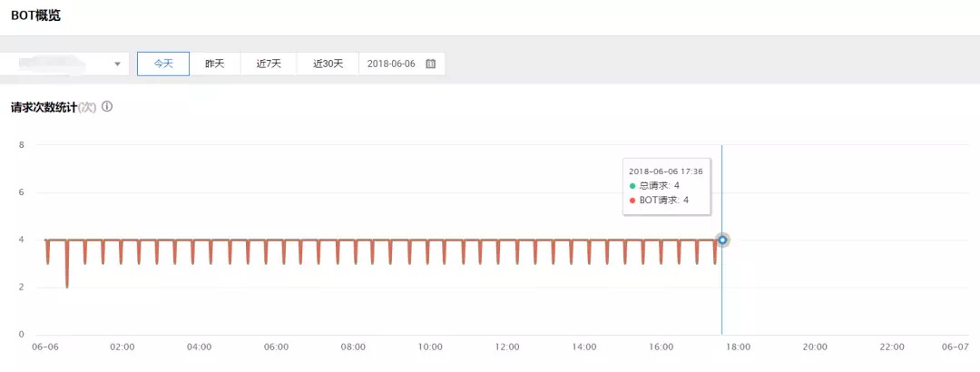This screenshot has width=980, height=372.
Task: Click the y-axis value 8 label
Action: pyautogui.click(x=21, y=144)
